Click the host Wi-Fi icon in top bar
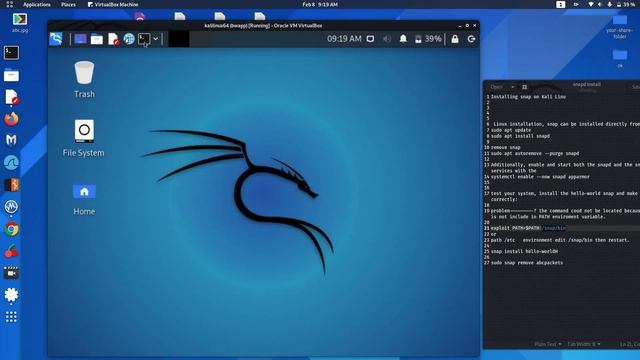 (x=590, y=4)
